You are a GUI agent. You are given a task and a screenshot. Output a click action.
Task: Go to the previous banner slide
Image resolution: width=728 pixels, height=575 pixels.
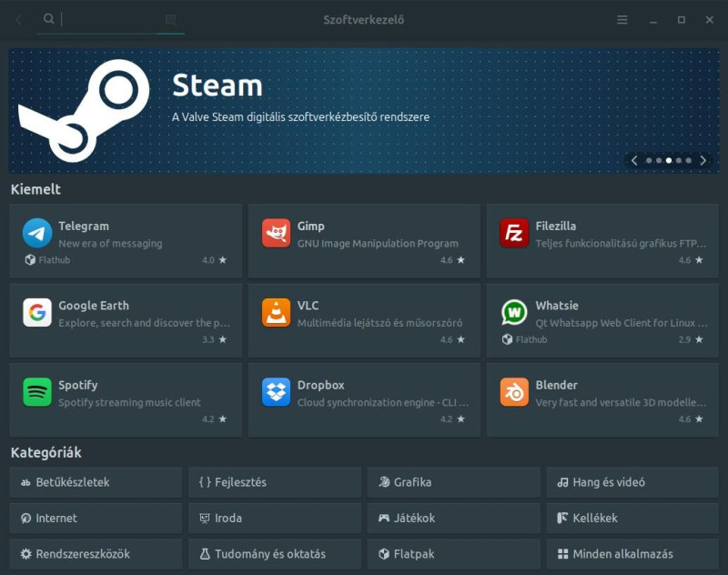pos(634,160)
